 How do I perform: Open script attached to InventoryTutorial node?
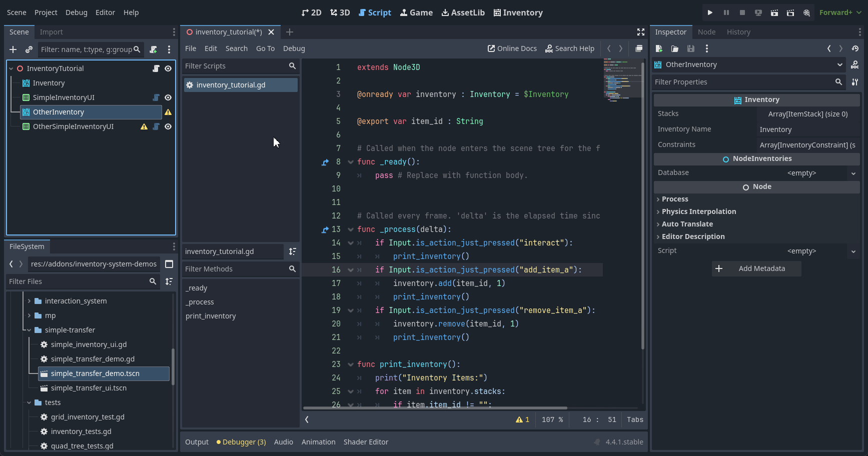point(156,68)
